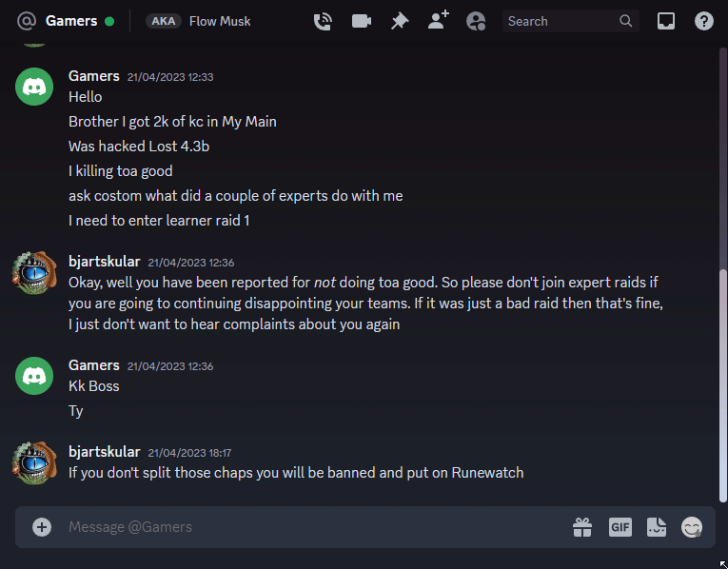Click Gamers username on the Hello message

(x=94, y=76)
